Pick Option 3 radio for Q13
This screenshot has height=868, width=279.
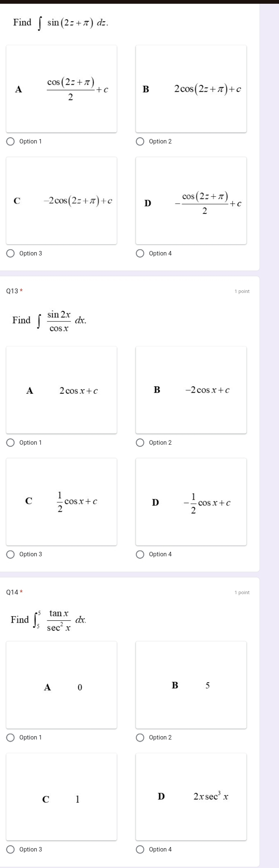pyautogui.click(x=11, y=554)
